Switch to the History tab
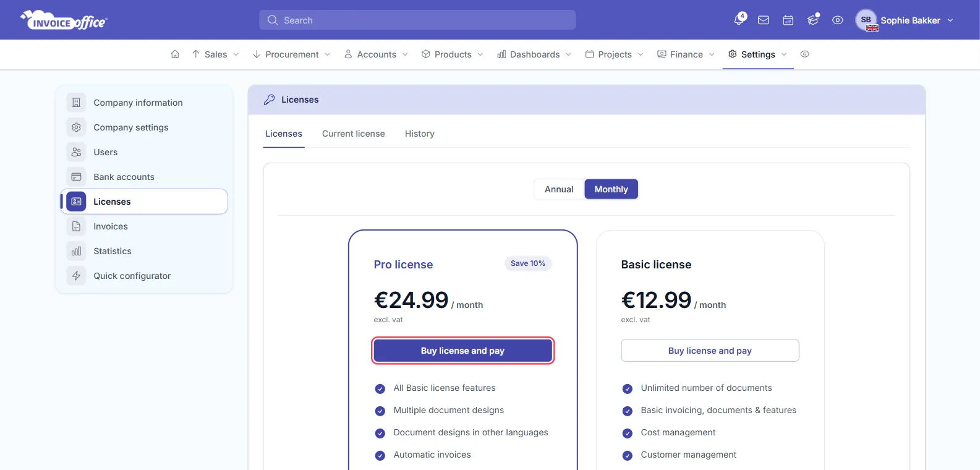980x470 pixels. 420,134
